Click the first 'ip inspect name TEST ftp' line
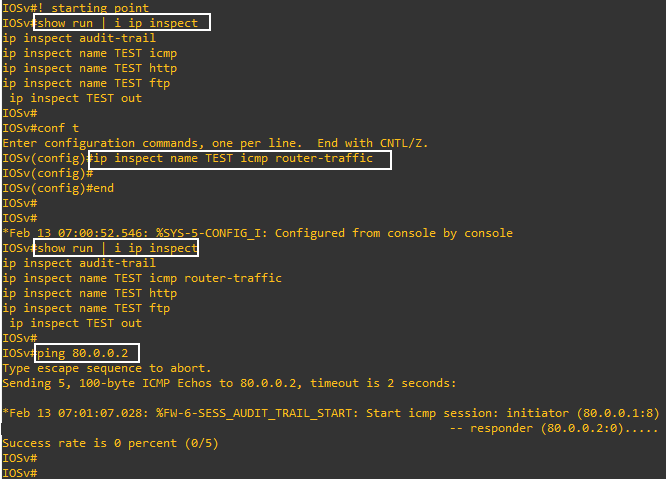This screenshot has height=479, width=666. click(x=86, y=83)
